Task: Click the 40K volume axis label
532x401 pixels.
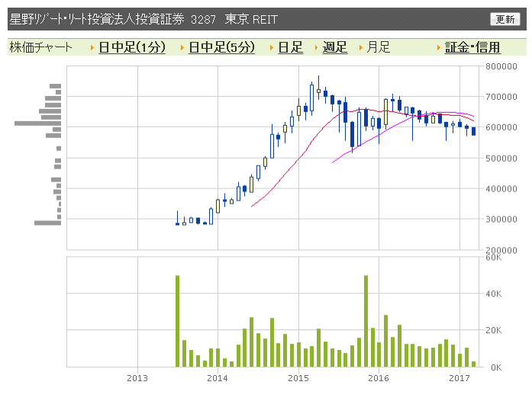Action: click(x=494, y=294)
